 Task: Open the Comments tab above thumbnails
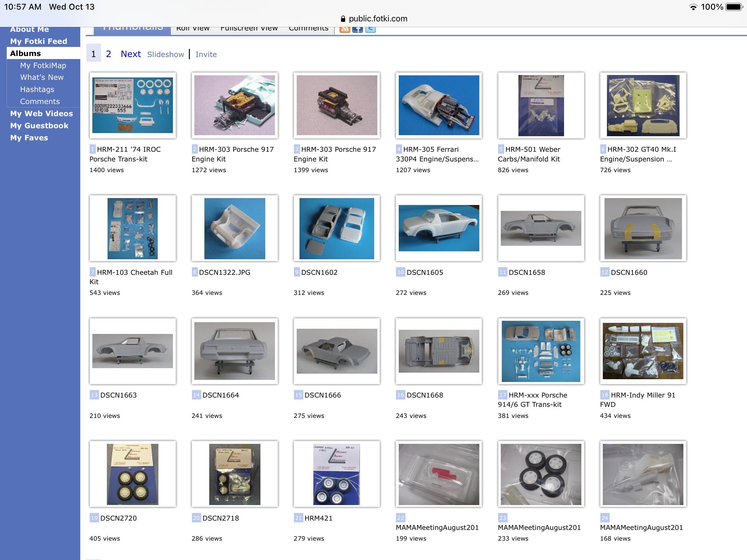[x=308, y=30]
